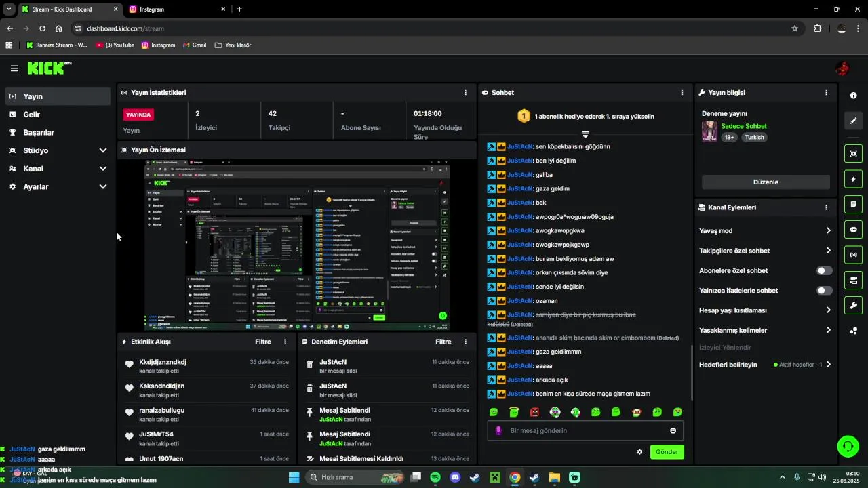
Task: Open Takipçilere özel sohbet options
Action: tap(765, 251)
